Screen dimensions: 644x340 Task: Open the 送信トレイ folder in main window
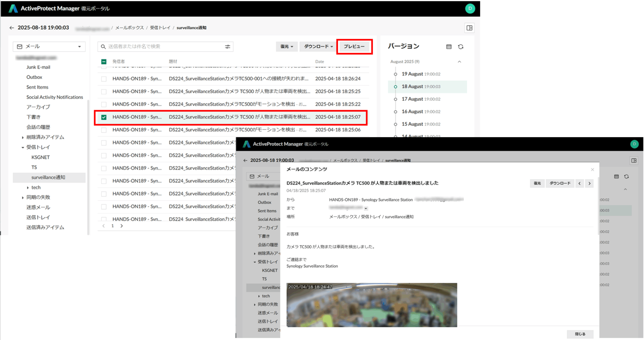[38, 217]
